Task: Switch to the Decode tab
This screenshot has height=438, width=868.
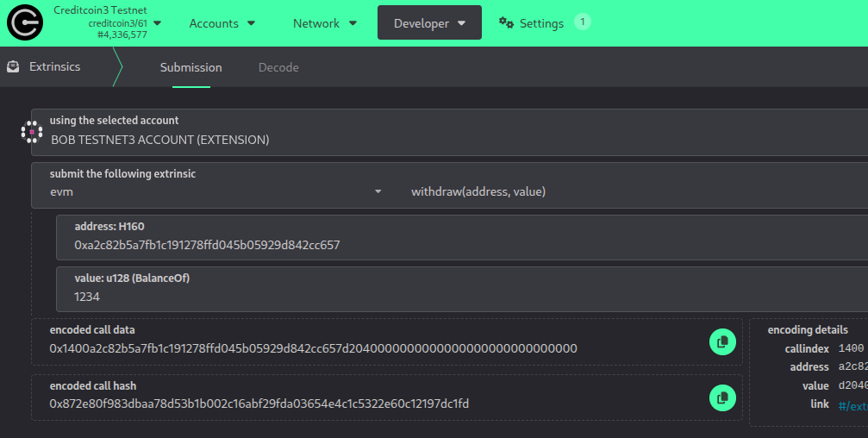Action: [x=278, y=67]
